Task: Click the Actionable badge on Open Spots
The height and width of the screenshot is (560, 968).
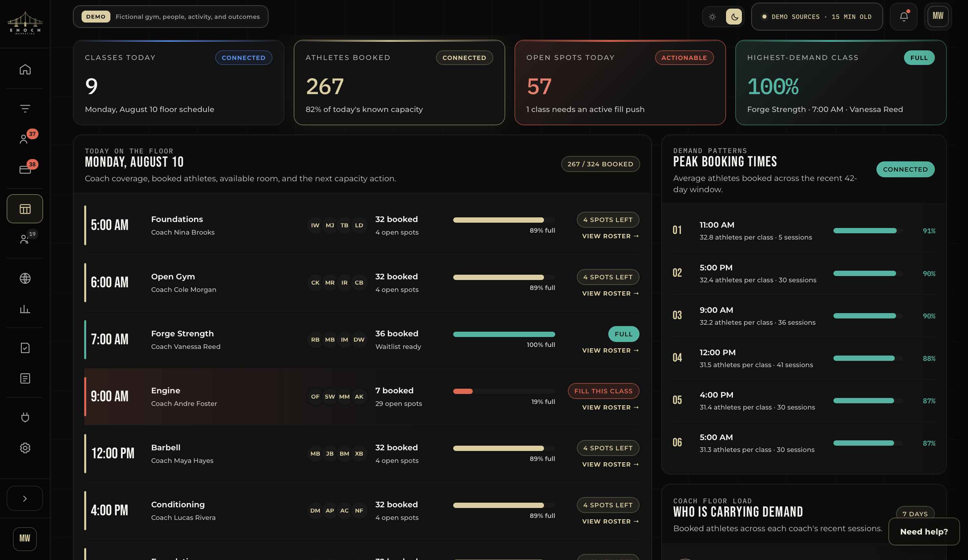Action: [684, 58]
